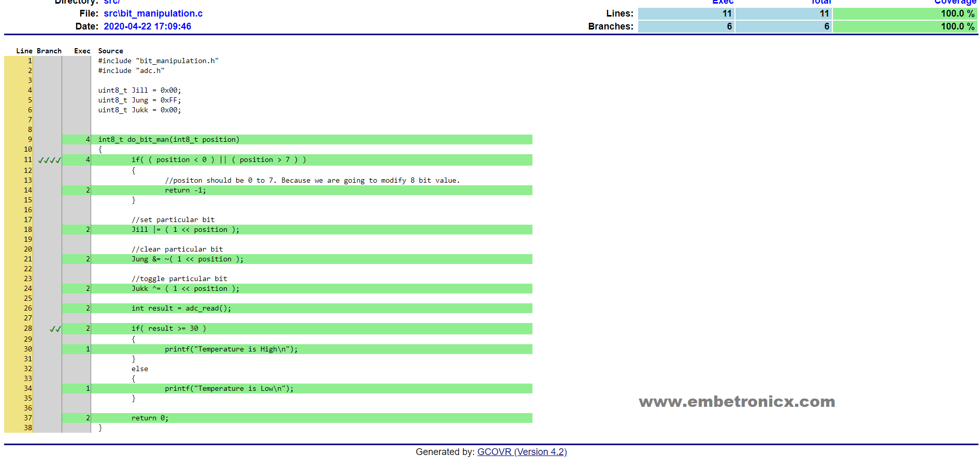Screen dimensions: 980x470
Task: Select the "//clear particular bit" comment
Action: (x=177, y=249)
